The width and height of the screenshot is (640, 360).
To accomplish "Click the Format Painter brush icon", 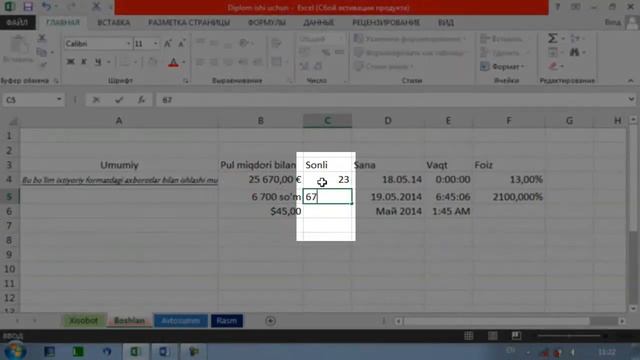I will [42, 65].
